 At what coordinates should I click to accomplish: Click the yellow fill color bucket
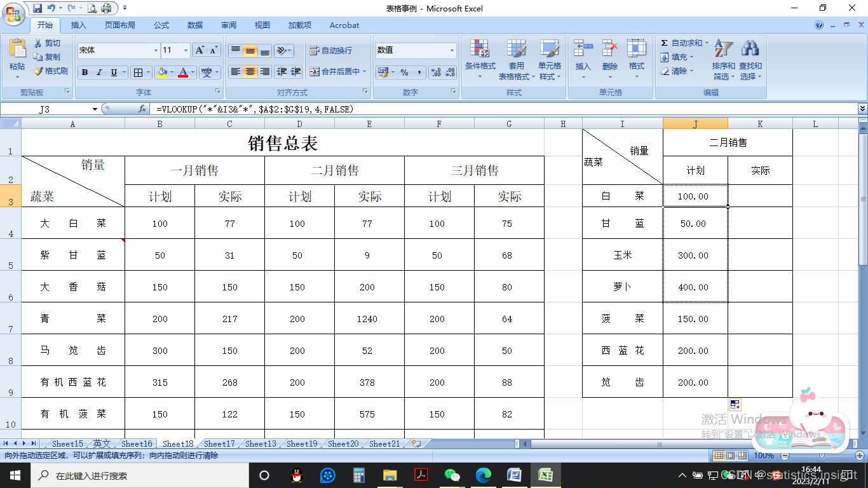coord(162,72)
